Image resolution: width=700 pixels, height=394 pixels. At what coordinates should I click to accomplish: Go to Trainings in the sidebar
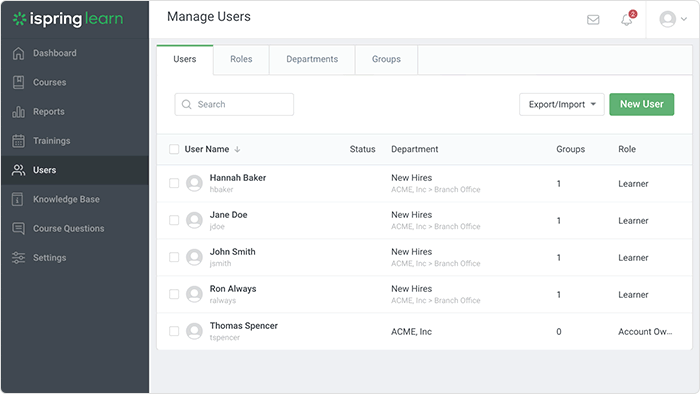point(75,141)
